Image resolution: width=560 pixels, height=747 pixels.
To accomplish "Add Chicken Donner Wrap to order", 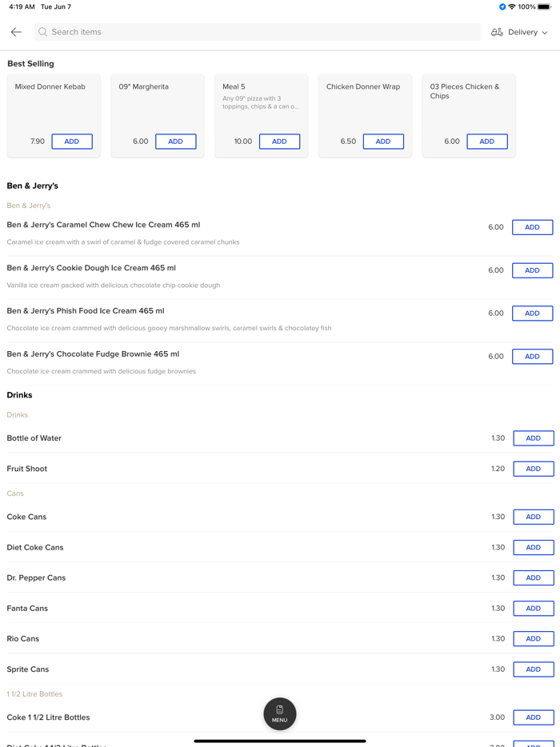I will 383,142.
